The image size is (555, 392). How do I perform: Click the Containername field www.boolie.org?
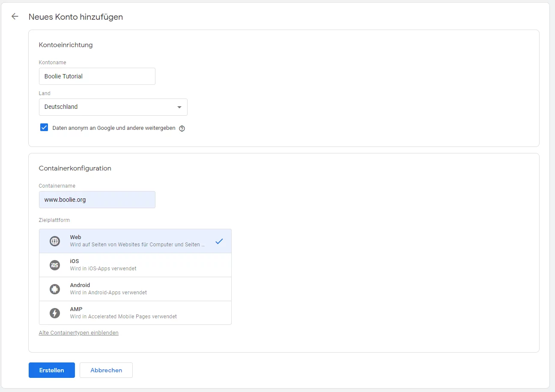pyautogui.click(x=97, y=200)
